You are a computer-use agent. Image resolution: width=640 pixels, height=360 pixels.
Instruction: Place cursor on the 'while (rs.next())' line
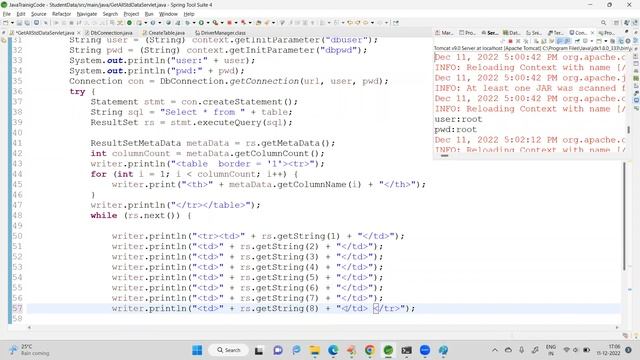pyautogui.click(x=140, y=215)
